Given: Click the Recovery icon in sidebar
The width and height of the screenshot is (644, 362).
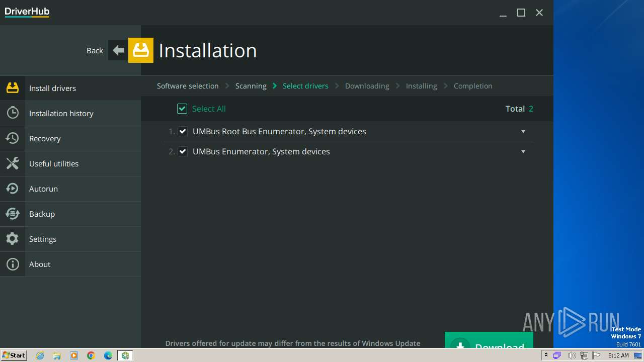Looking at the screenshot, I should [x=13, y=138].
